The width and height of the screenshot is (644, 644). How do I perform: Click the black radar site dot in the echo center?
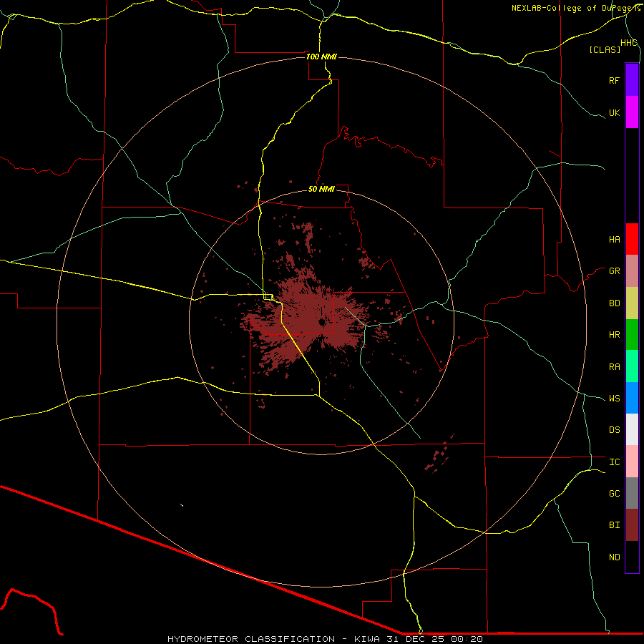(322, 322)
